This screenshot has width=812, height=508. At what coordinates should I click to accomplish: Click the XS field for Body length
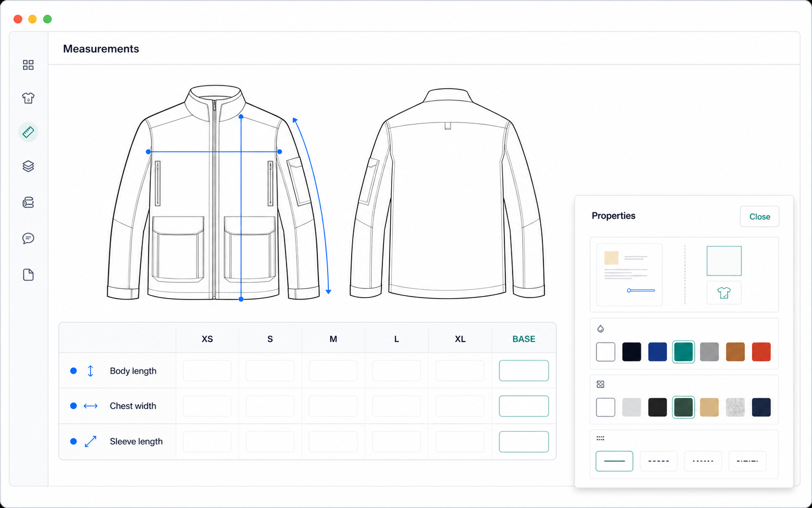[207, 371]
